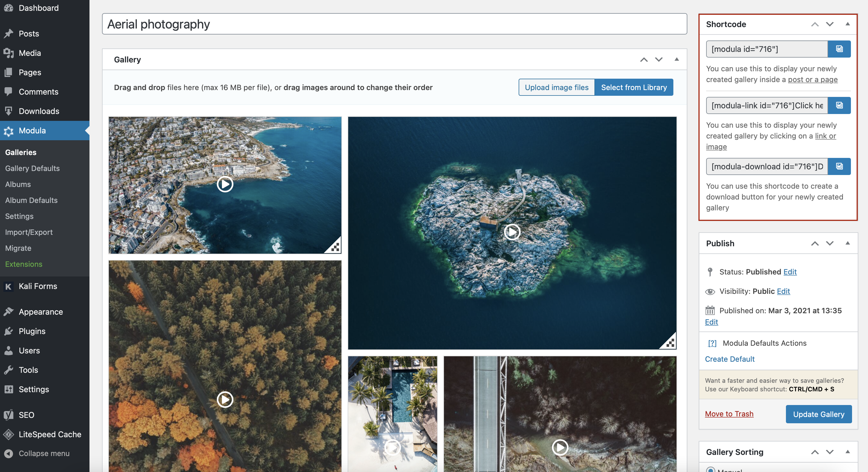Viewport: 868px width, 472px height.
Task: Click the Move to Trash link
Action: pyautogui.click(x=729, y=414)
